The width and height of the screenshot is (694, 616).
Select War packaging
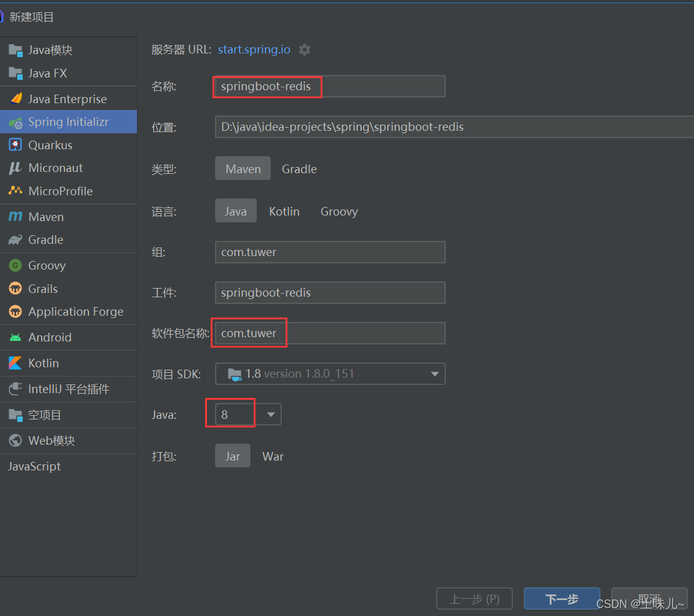coord(273,456)
